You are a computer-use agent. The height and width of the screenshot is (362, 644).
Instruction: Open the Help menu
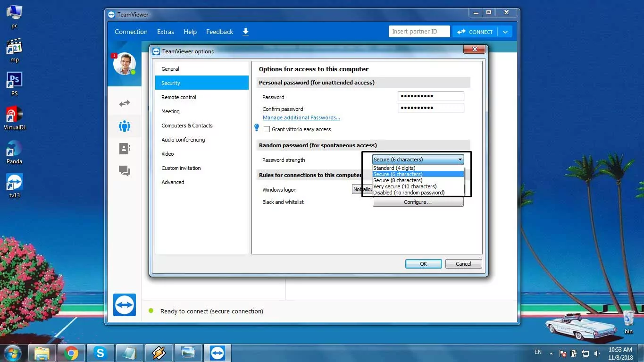click(x=190, y=32)
